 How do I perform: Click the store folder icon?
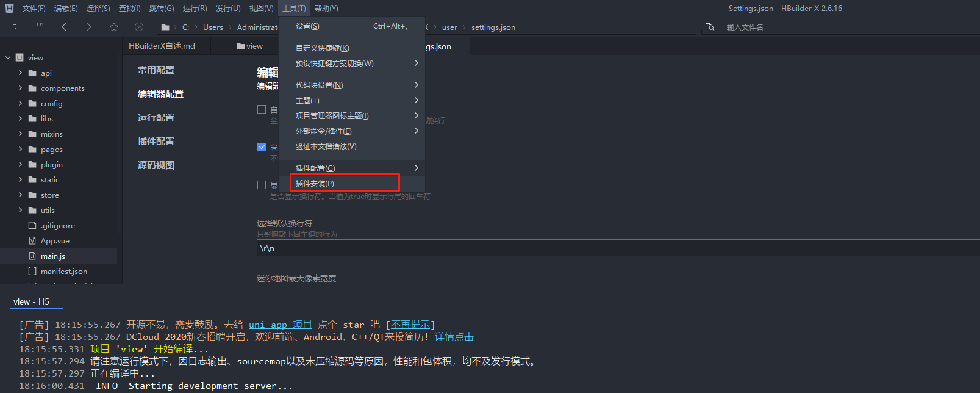coord(33,195)
